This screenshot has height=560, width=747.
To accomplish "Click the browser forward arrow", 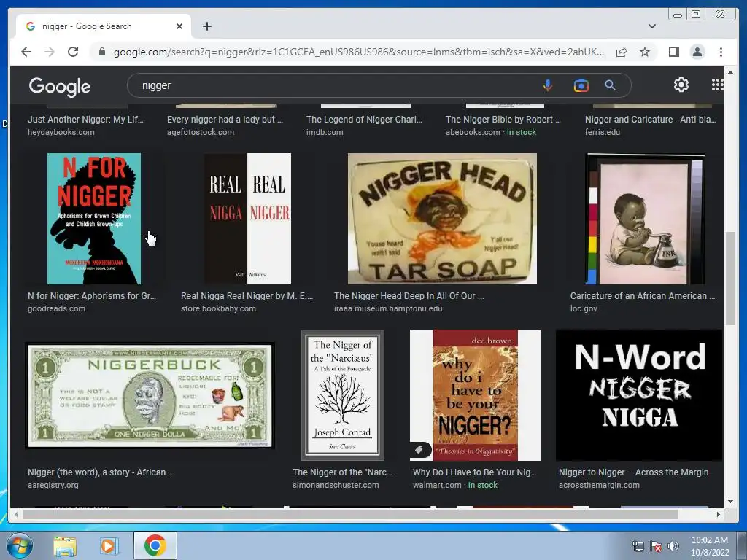I will point(50,52).
